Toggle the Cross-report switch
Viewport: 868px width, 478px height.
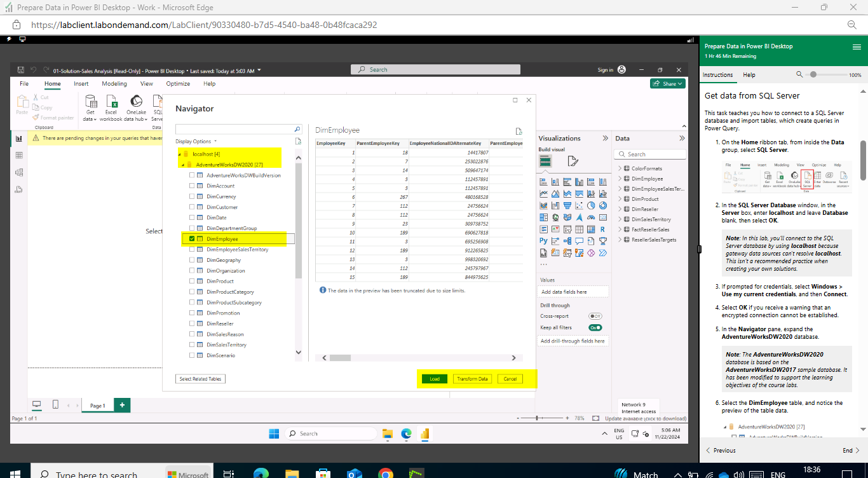click(x=595, y=316)
